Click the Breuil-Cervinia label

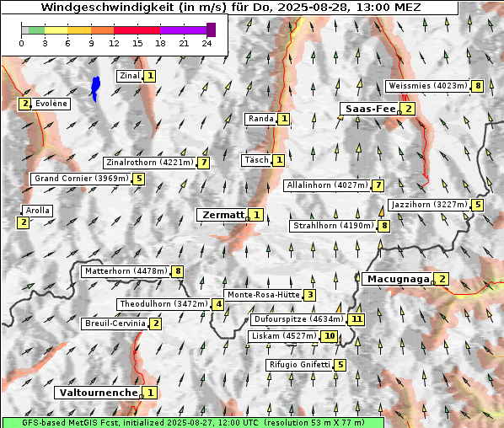coord(115,324)
